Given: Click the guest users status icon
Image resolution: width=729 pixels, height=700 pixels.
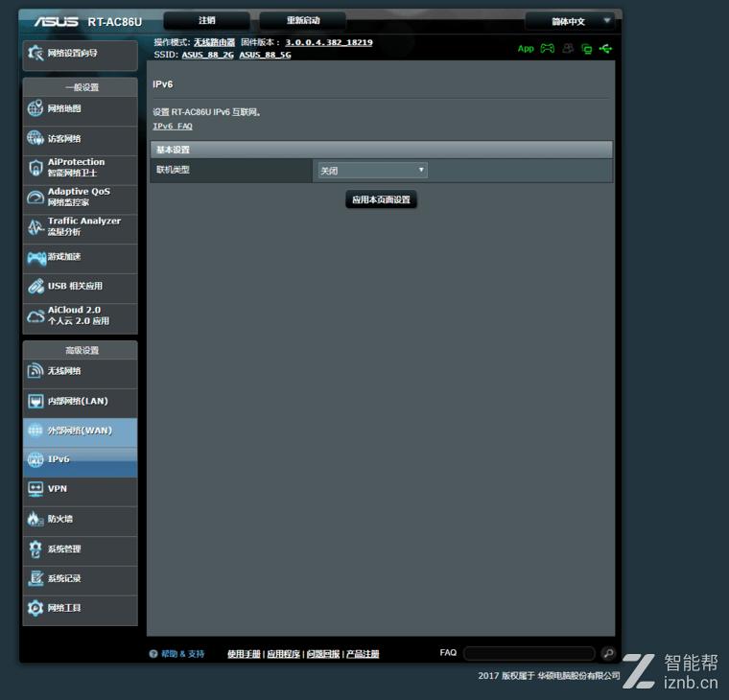Looking at the screenshot, I should pos(568,48).
